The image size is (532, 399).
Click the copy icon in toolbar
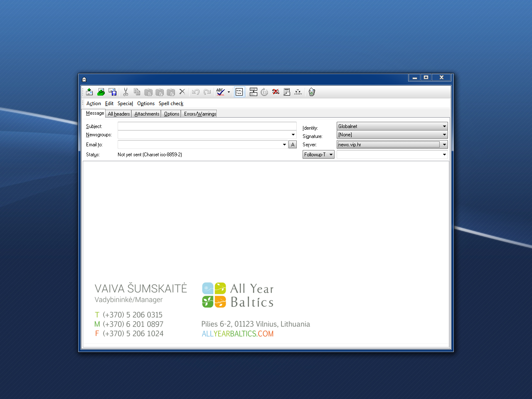point(137,92)
